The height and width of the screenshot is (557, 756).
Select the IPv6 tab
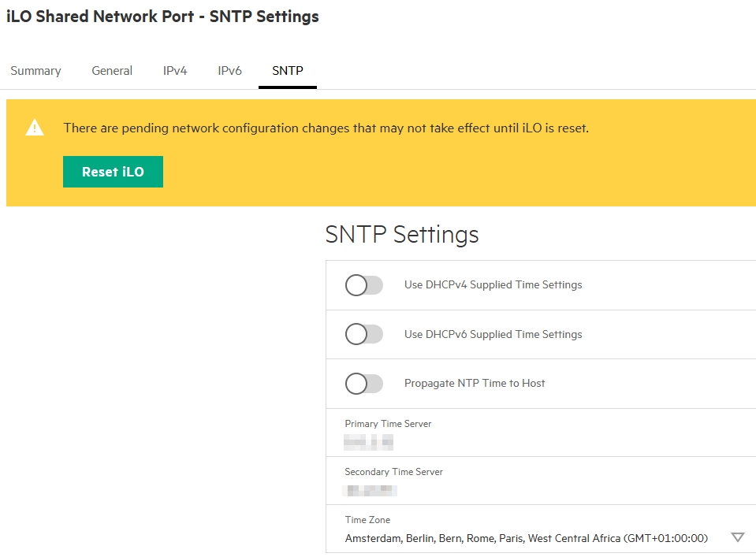pyautogui.click(x=229, y=71)
